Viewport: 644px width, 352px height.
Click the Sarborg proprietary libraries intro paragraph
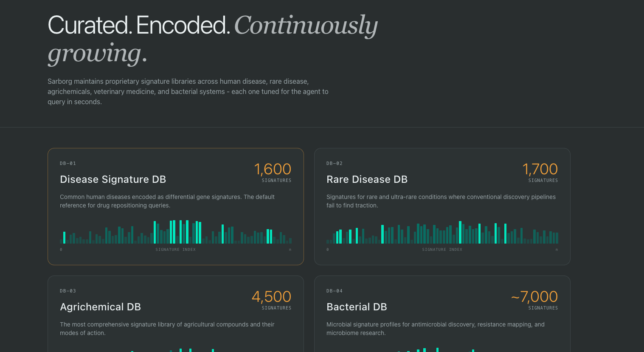click(188, 91)
